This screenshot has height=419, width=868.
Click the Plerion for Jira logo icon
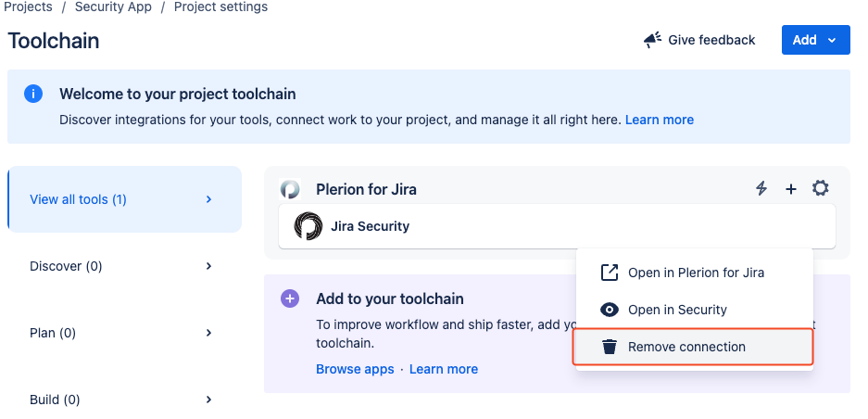[x=290, y=189]
